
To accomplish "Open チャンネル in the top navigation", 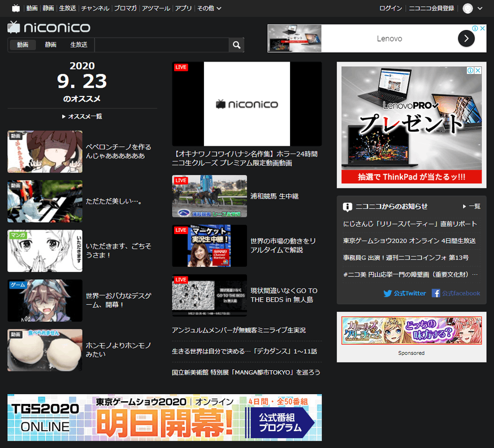I will [95, 8].
